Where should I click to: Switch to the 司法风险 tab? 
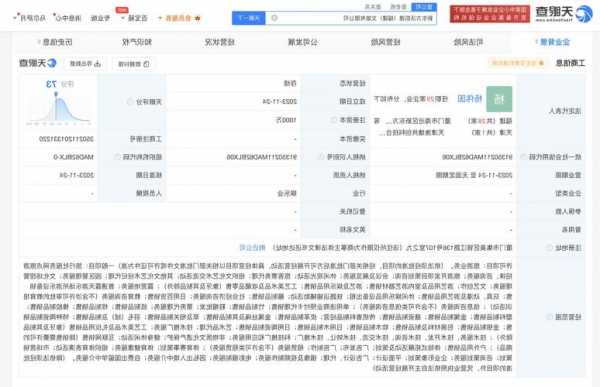coord(468,42)
